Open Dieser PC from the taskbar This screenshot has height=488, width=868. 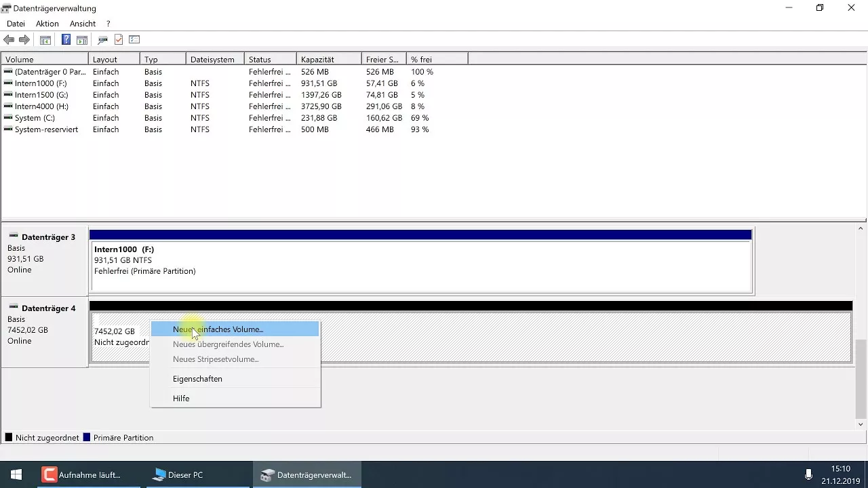(178, 474)
